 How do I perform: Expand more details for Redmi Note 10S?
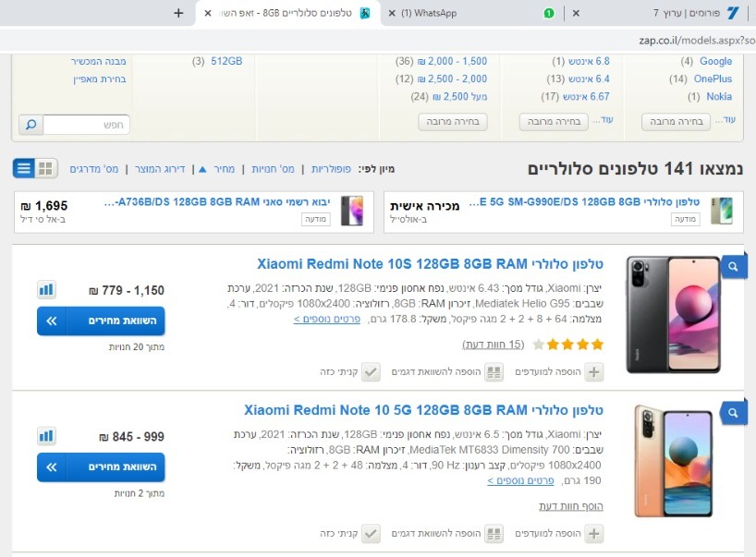coord(327,319)
